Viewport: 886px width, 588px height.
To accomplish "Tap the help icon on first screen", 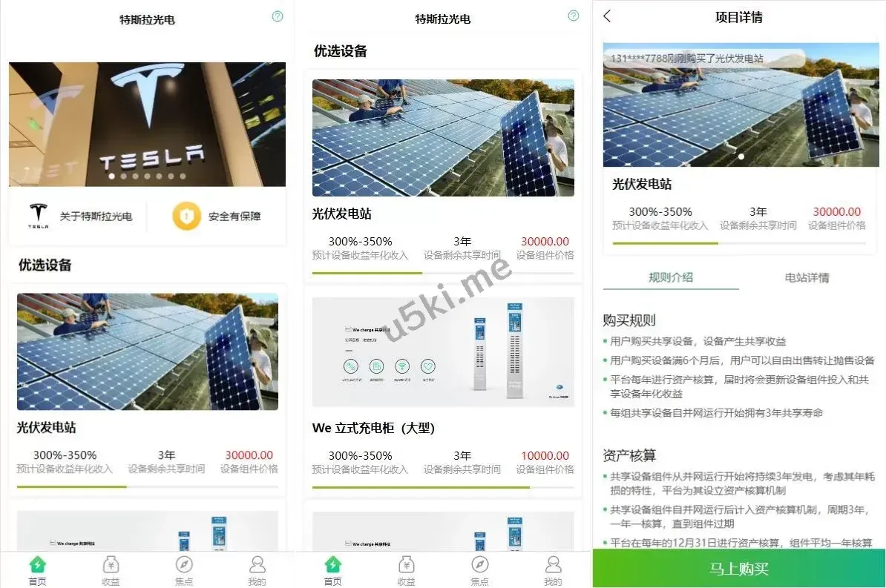I will coord(278,16).
